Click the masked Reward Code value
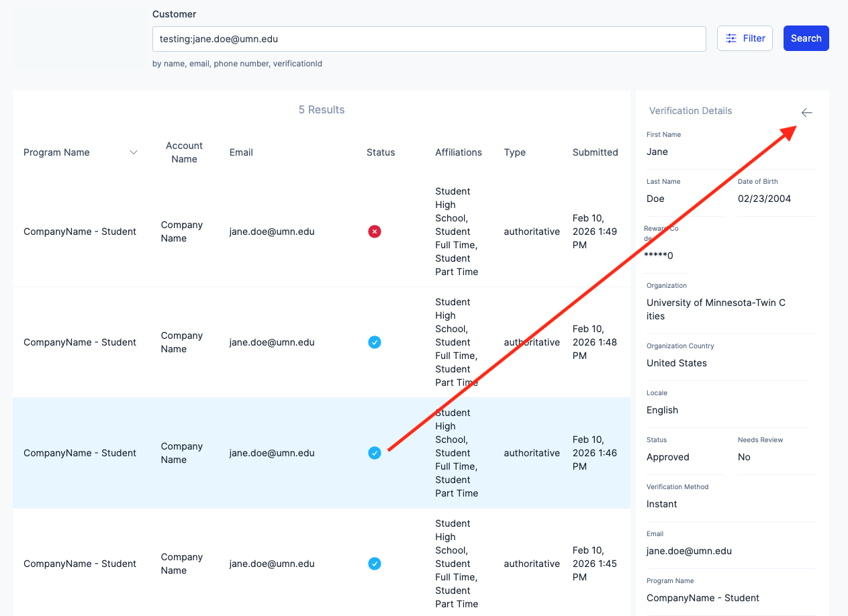The image size is (848, 616). [659, 256]
